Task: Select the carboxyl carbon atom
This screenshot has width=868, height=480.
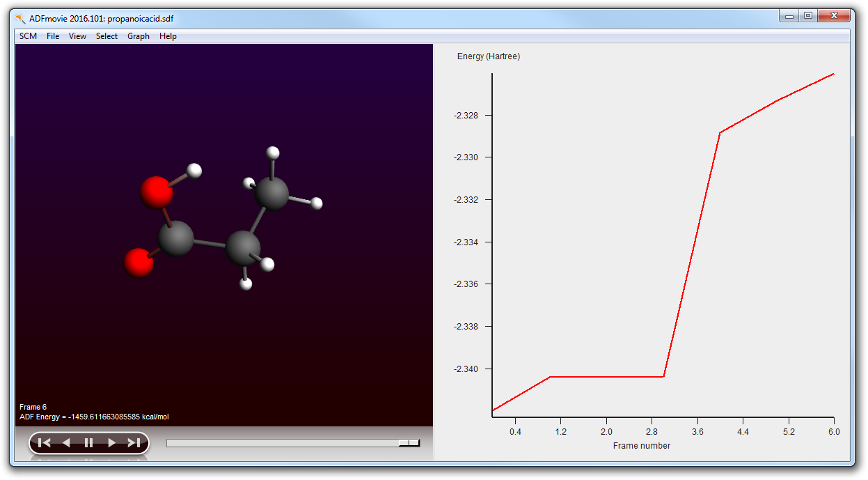Action: (x=175, y=239)
